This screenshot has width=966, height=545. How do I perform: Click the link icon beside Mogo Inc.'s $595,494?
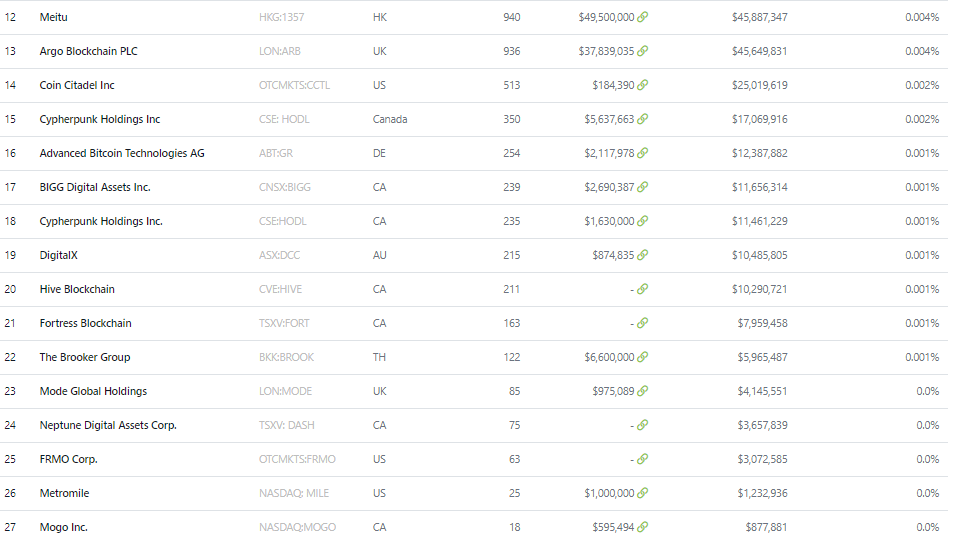point(642,527)
